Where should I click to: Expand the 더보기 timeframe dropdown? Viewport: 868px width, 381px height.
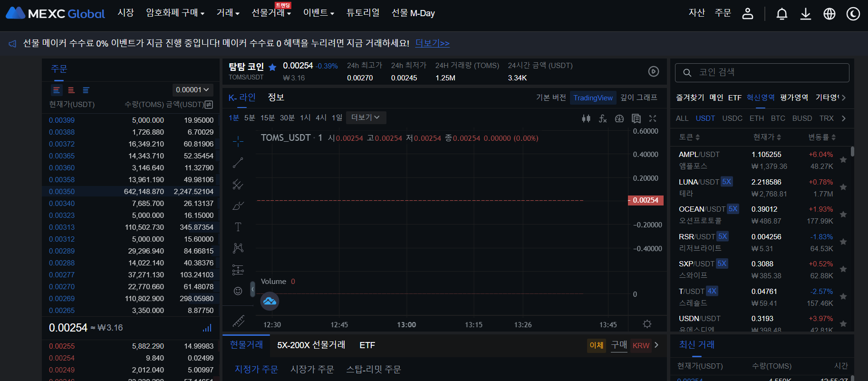click(365, 117)
